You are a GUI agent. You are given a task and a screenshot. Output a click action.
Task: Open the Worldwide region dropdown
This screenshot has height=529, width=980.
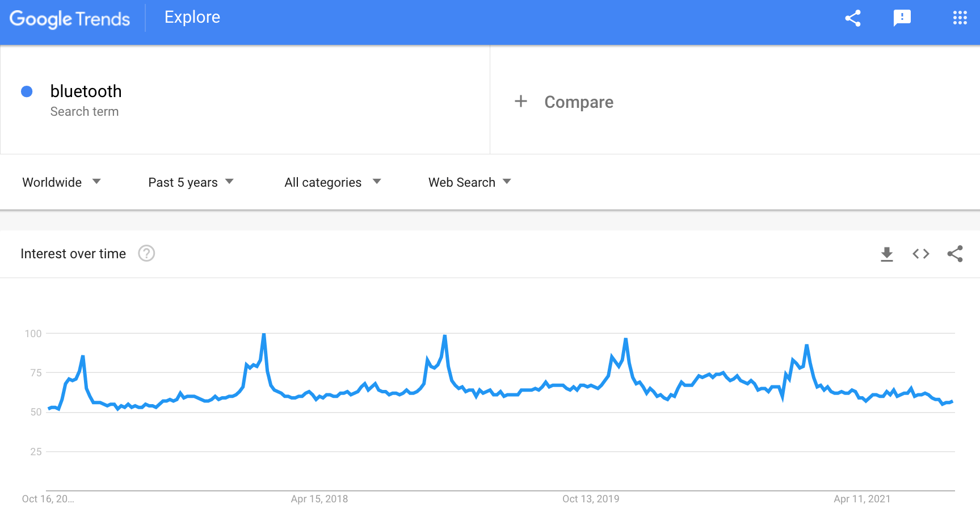point(61,182)
